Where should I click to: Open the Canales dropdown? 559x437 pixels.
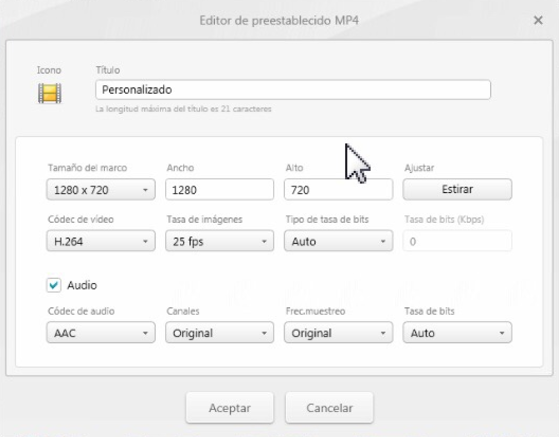[220, 333]
